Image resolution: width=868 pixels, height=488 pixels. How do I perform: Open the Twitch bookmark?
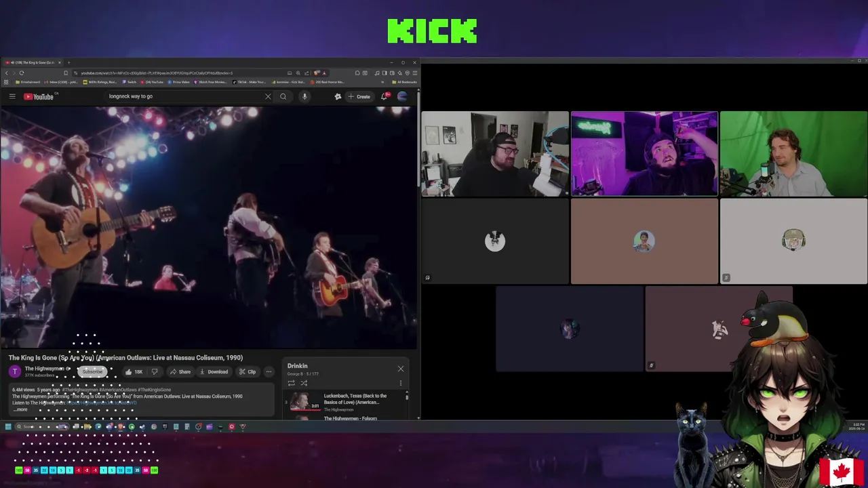129,82
